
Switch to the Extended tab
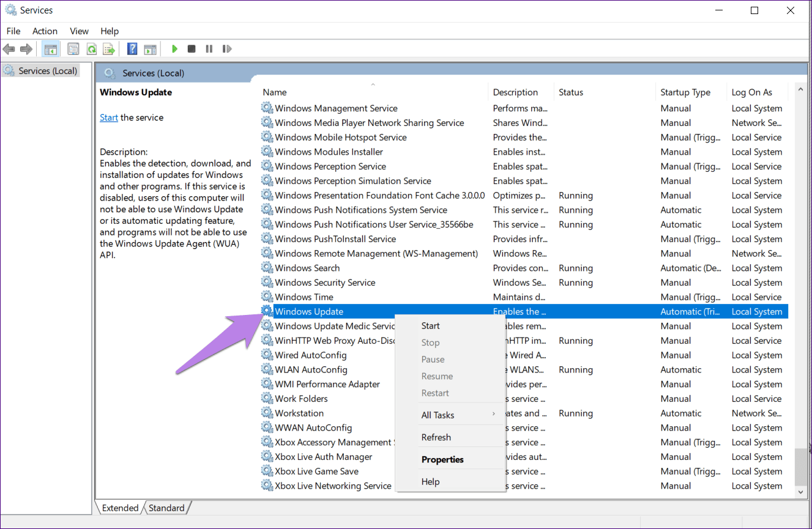[120, 508]
